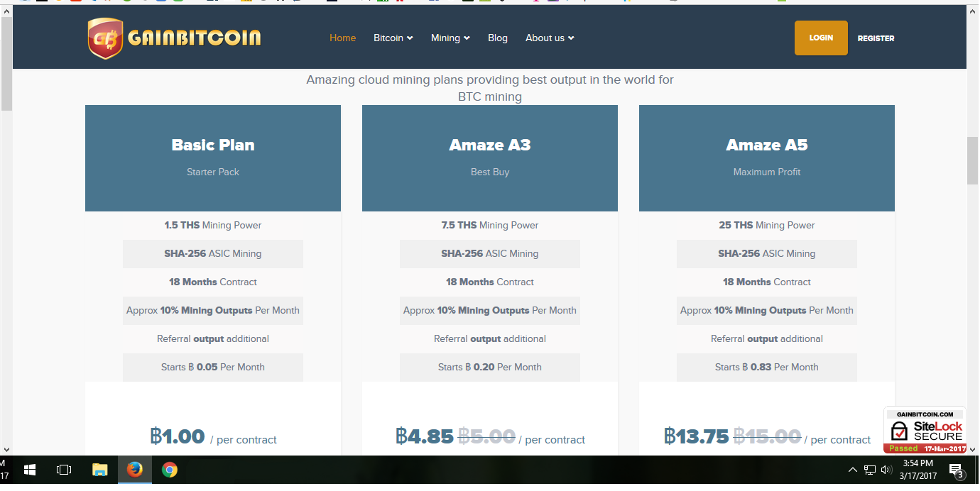The image size is (980, 491).
Task: Expand the About us dropdown menu
Action: point(550,38)
